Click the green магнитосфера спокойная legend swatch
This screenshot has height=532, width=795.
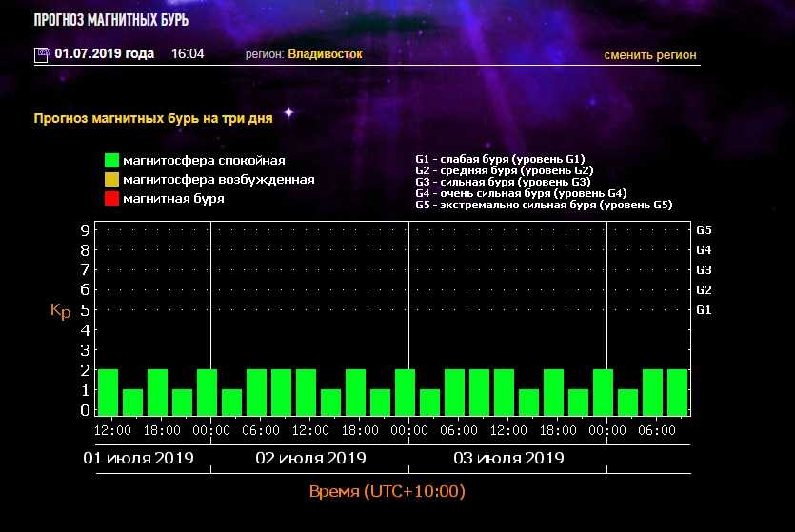point(111,161)
